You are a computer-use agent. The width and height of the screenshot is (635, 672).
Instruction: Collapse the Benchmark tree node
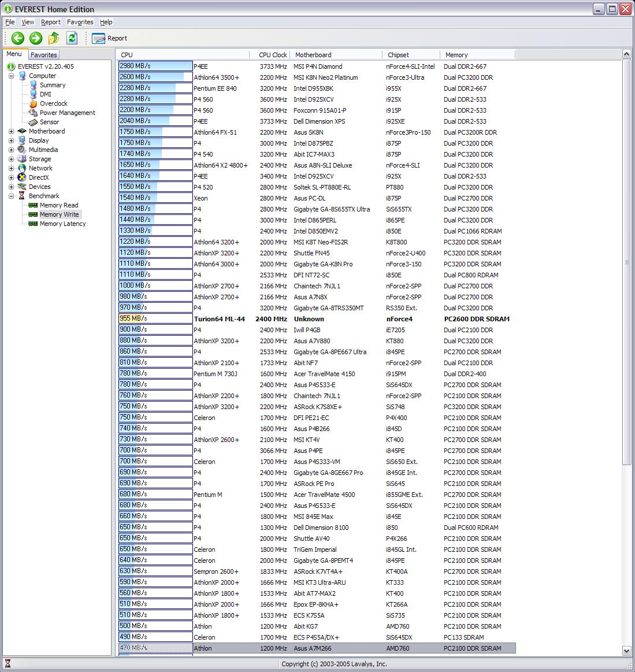click(x=11, y=196)
